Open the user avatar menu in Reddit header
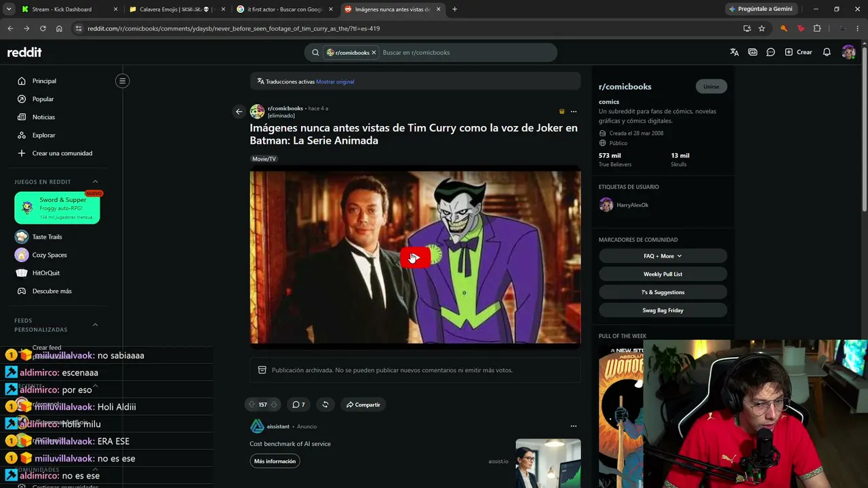 point(848,52)
